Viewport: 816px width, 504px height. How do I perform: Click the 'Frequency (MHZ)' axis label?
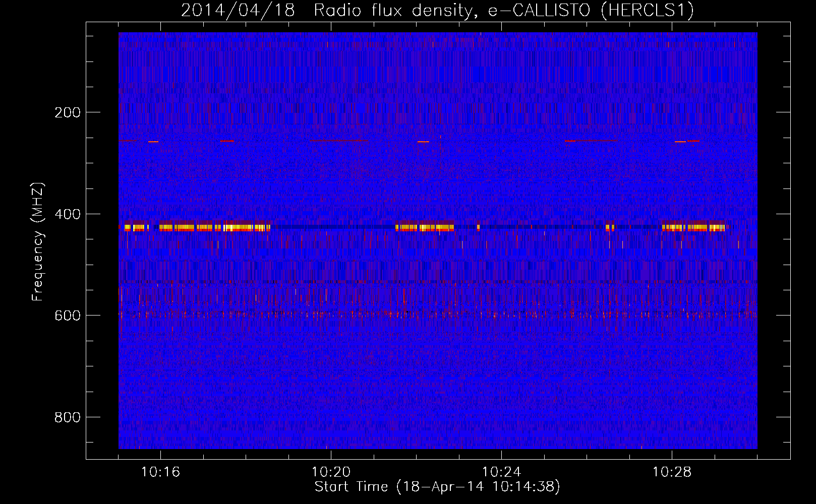(x=38, y=242)
